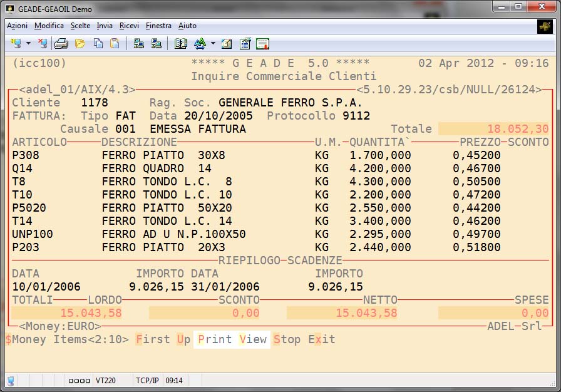The image size is (561, 392).
Task: Select the Print command in terminal
Action: [x=215, y=339]
